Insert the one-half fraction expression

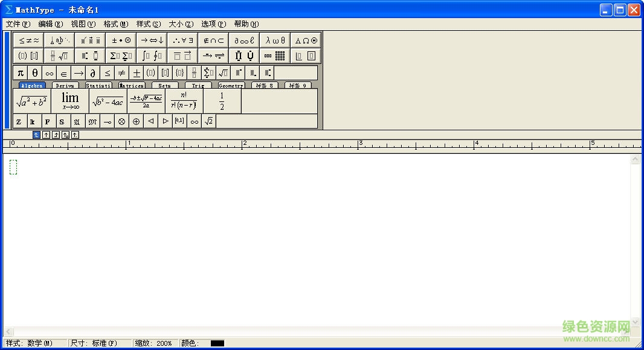(x=222, y=101)
